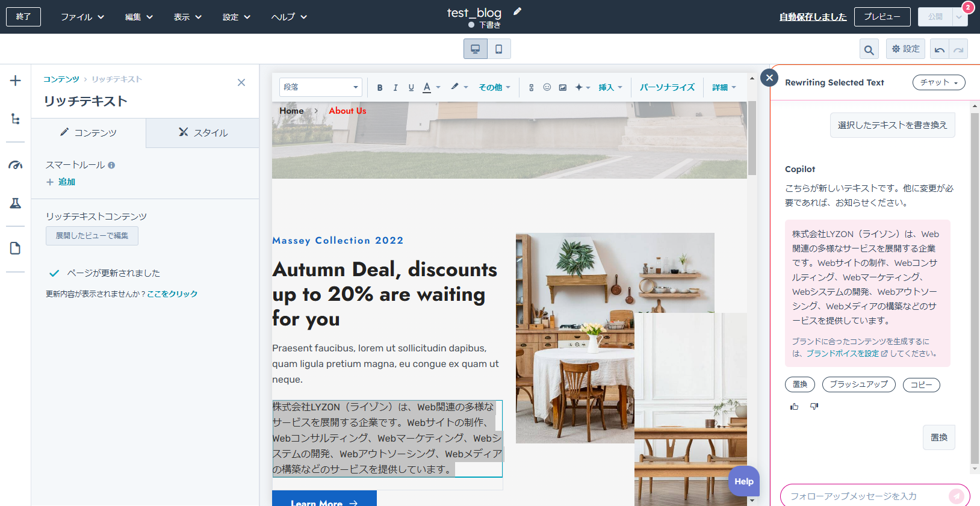The width and height of the screenshot is (980, 506).
Task: Click the プレビュー button
Action: click(882, 17)
